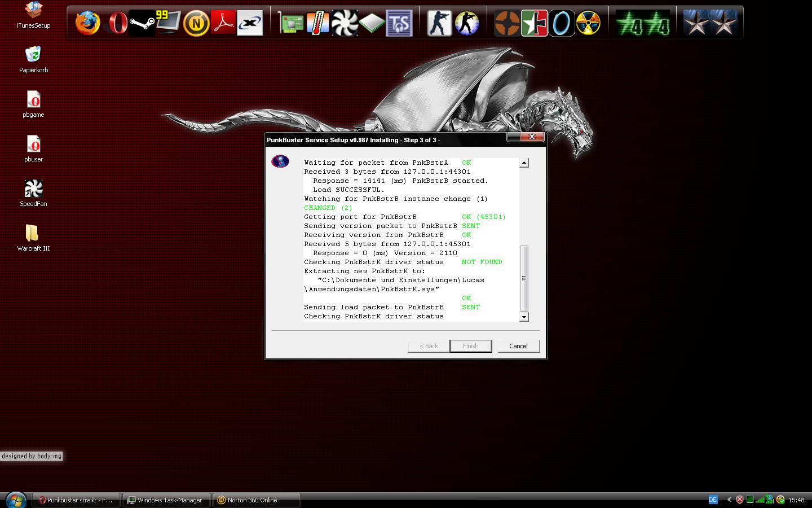The image size is (812, 508).
Task: Click the NOT FOUND status text
Action: pos(482,262)
